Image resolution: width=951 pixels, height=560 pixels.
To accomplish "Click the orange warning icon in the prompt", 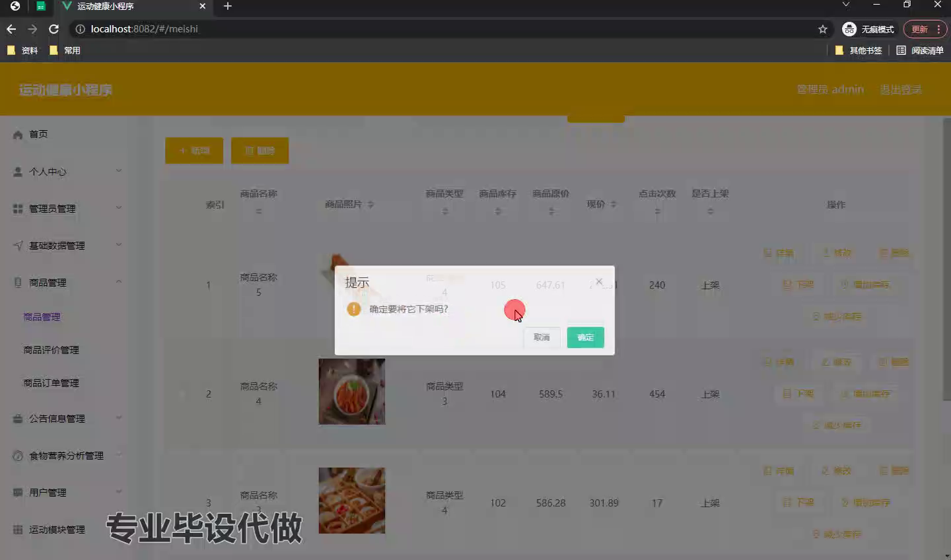I will click(x=354, y=309).
